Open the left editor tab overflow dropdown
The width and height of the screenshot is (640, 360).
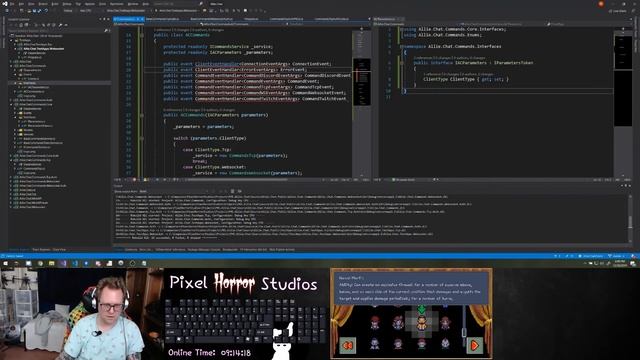coord(369,19)
